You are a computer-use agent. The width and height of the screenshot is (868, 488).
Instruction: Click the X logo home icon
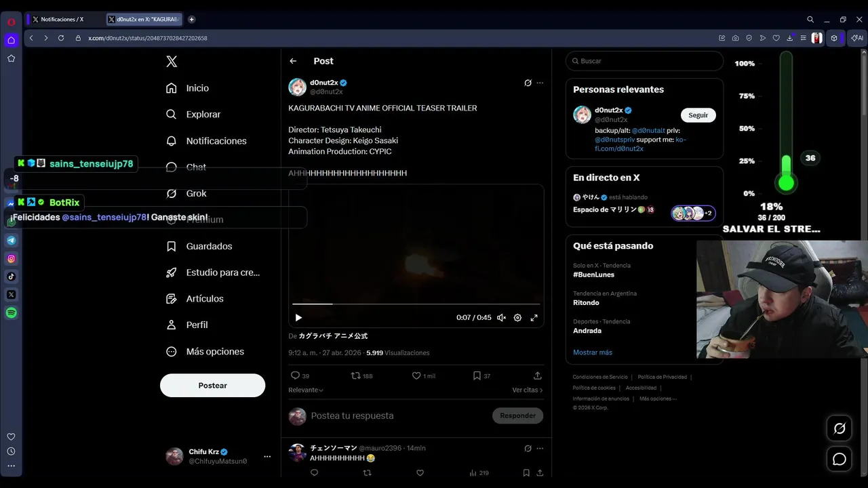172,61
